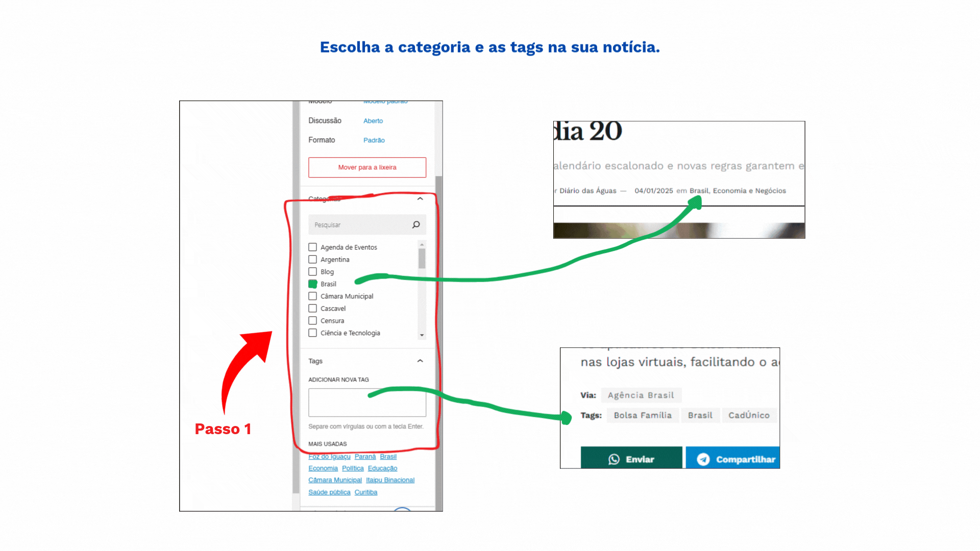The width and height of the screenshot is (980, 551).
Task: Click the Adicionar nova tag input field
Action: coord(367,403)
